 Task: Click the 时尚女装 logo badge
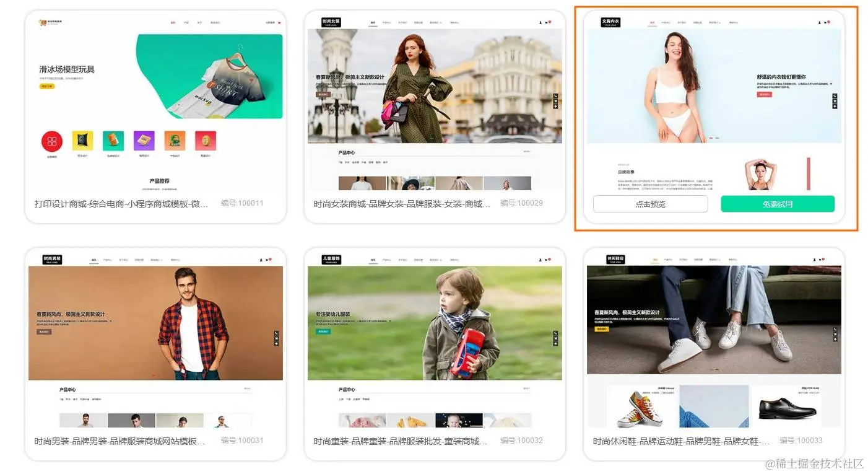[331, 22]
